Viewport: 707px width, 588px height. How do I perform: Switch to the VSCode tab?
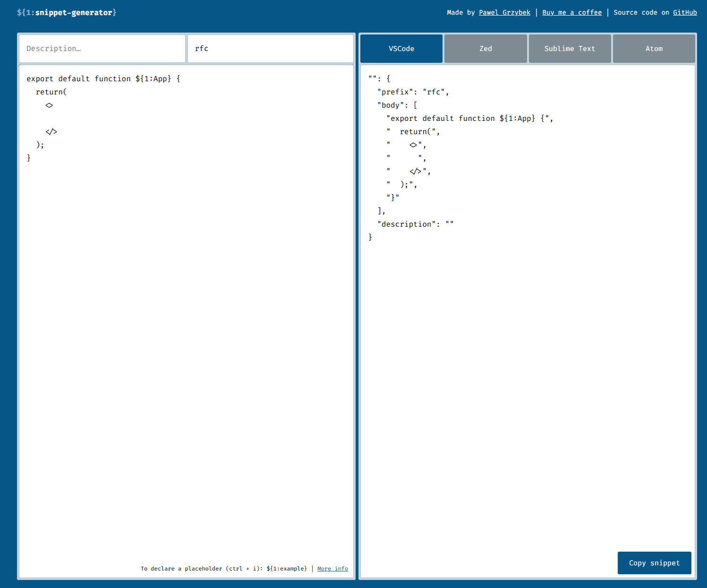click(401, 49)
